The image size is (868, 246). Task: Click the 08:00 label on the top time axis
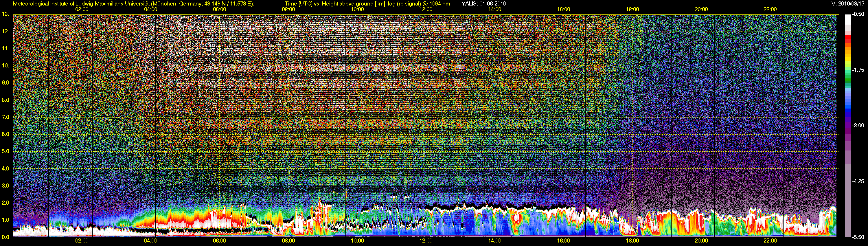click(x=288, y=10)
